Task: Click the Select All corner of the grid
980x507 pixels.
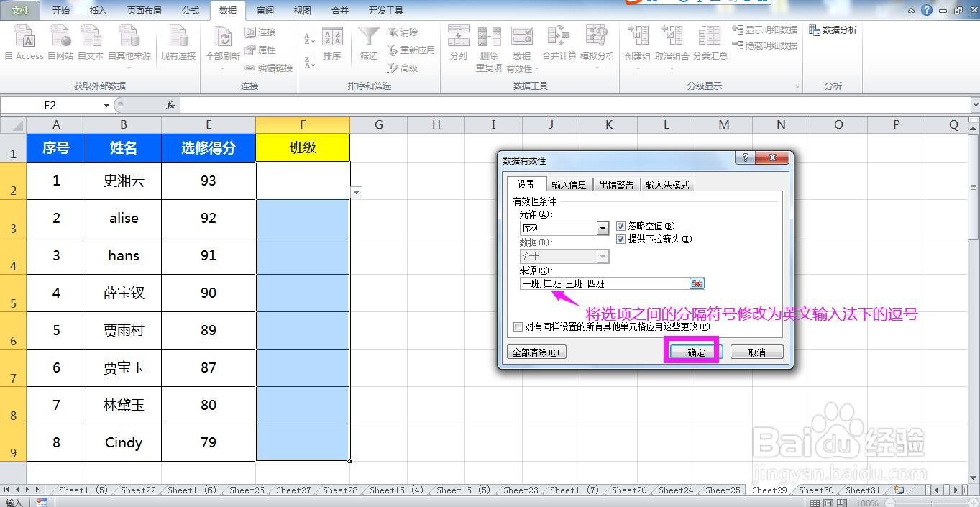Action: [x=13, y=124]
